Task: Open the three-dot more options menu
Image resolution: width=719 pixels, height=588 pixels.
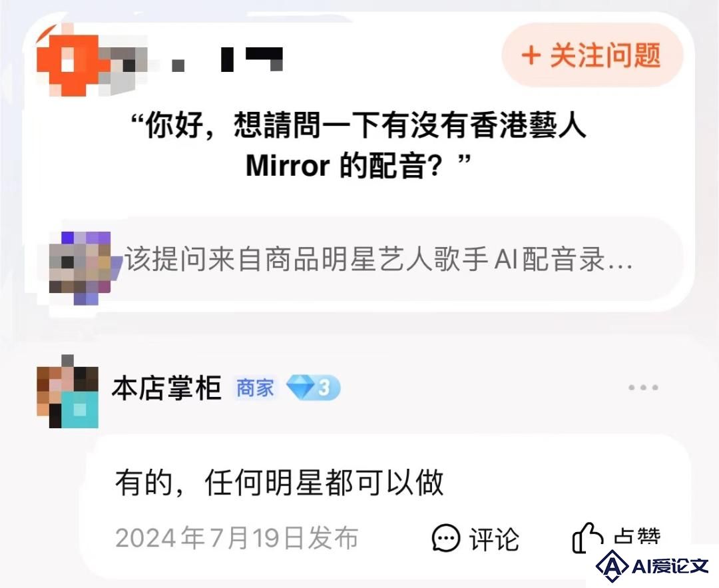Action: (643, 388)
